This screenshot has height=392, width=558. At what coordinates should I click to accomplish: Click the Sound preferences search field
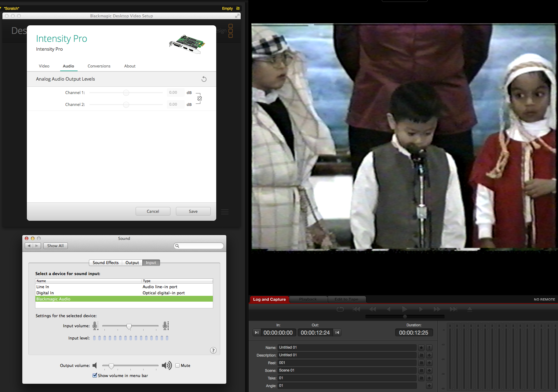tap(199, 246)
